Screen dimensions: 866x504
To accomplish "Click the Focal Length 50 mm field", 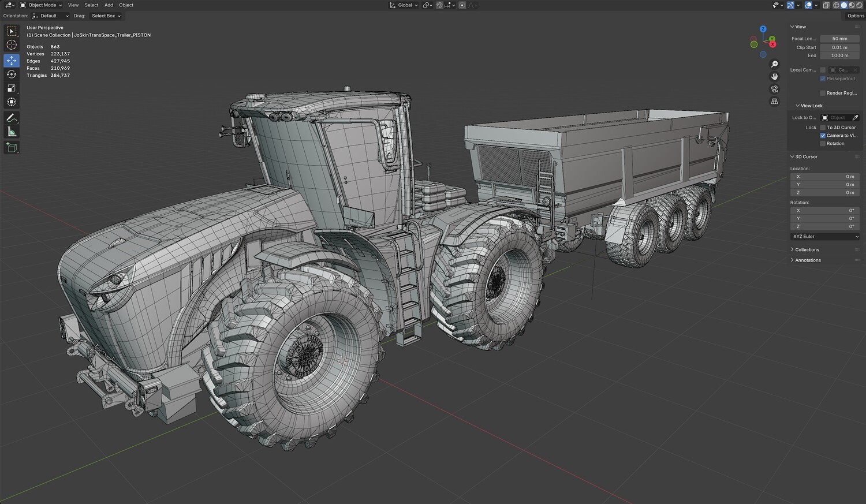I will (x=840, y=39).
